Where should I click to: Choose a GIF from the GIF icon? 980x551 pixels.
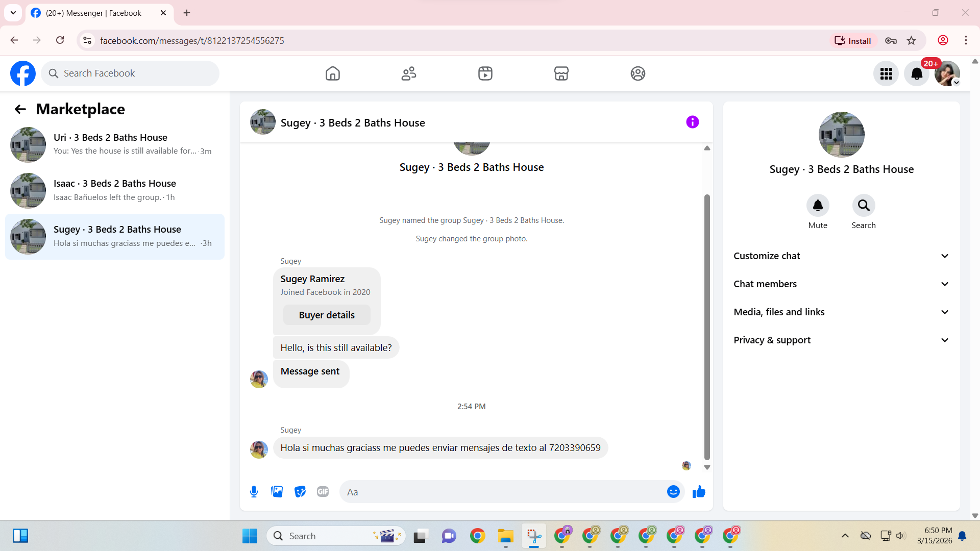pos(323,492)
